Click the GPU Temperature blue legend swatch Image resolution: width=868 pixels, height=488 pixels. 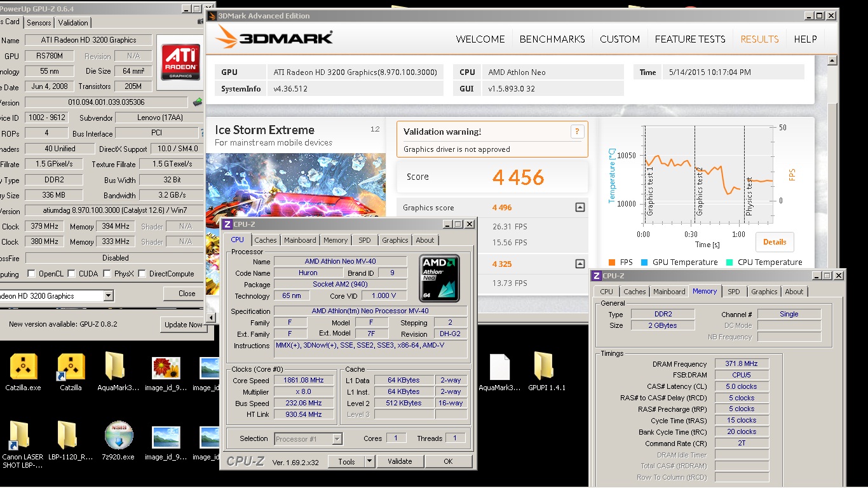click(x=644, y=262)
